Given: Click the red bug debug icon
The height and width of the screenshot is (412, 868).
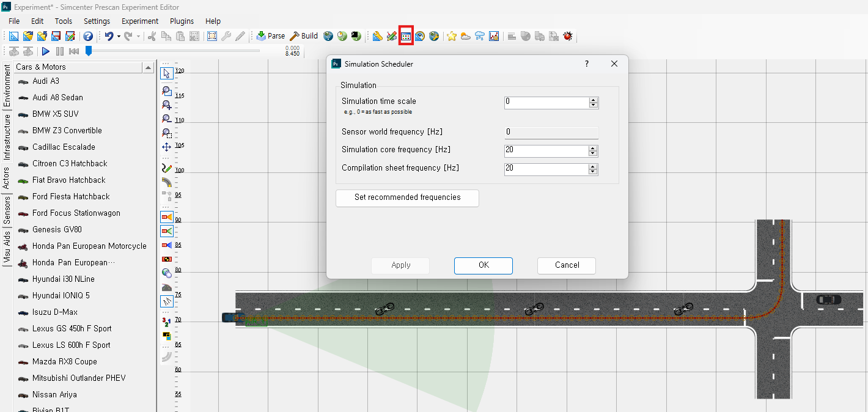Looking at the screenshot, I should (568, 36).
